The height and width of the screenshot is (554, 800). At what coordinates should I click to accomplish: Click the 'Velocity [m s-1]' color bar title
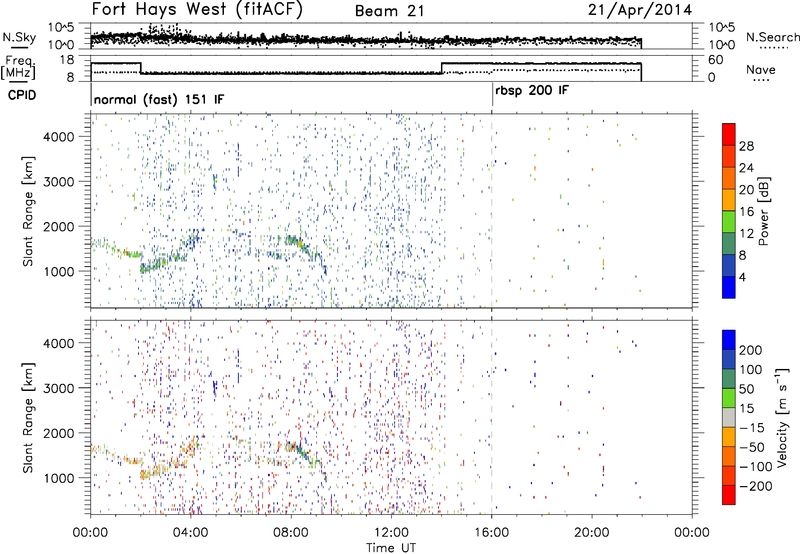point(782,417)
